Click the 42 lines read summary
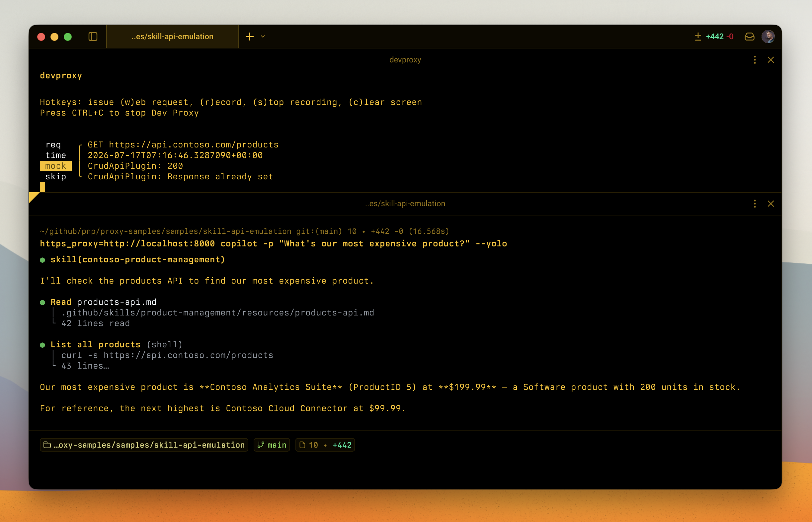This screenshot has height=522, width=812. pyautogui.click(x=95, y=323)
